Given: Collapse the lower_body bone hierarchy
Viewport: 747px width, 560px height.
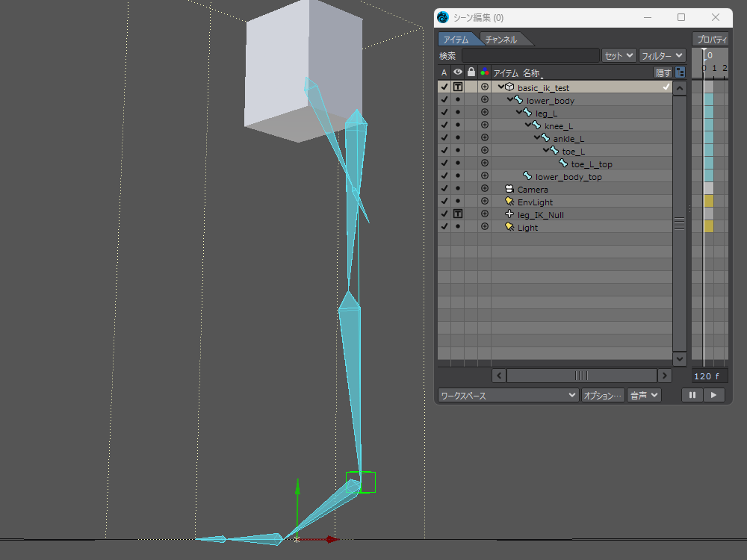Looking at the screenshot, I should (x=510, y=100).
